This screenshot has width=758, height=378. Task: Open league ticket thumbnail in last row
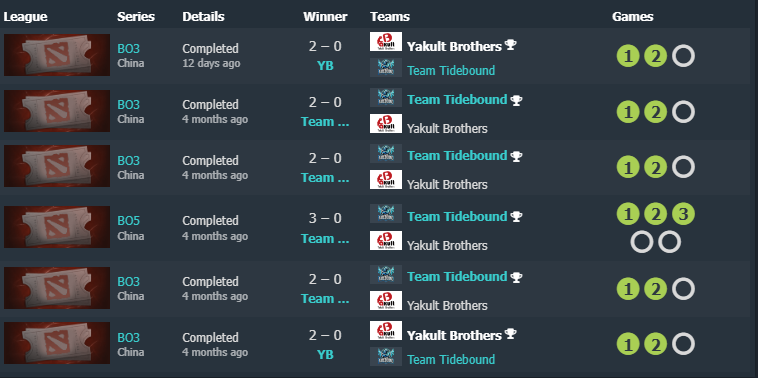[57, 343]
